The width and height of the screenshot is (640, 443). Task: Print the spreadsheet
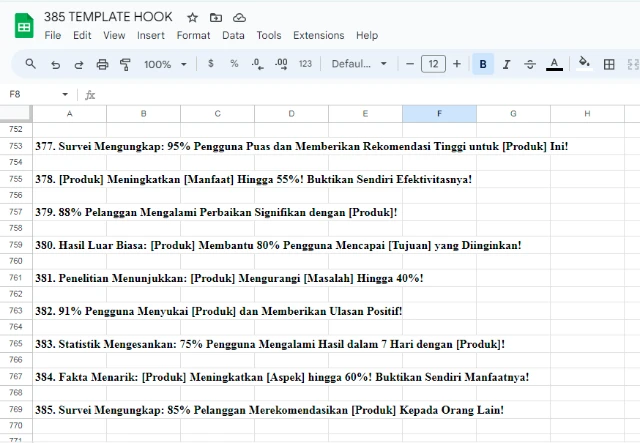click(x=102, y=64)
